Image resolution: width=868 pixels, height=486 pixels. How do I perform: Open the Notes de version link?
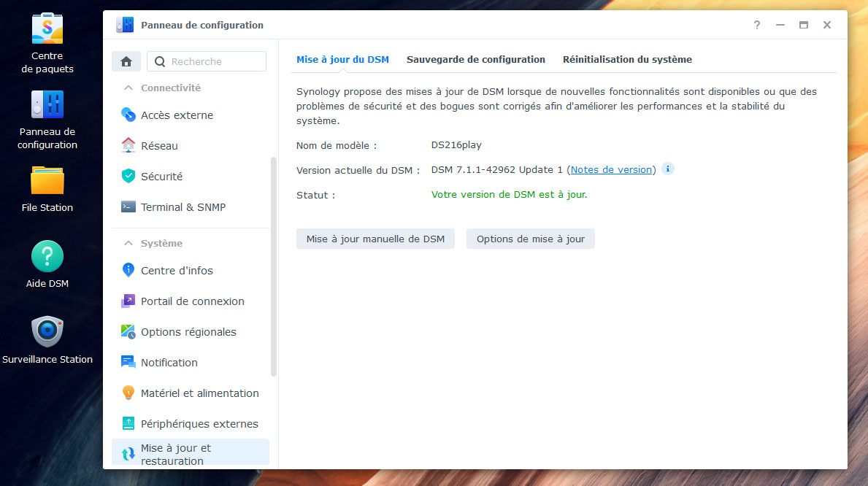[611, 169]
